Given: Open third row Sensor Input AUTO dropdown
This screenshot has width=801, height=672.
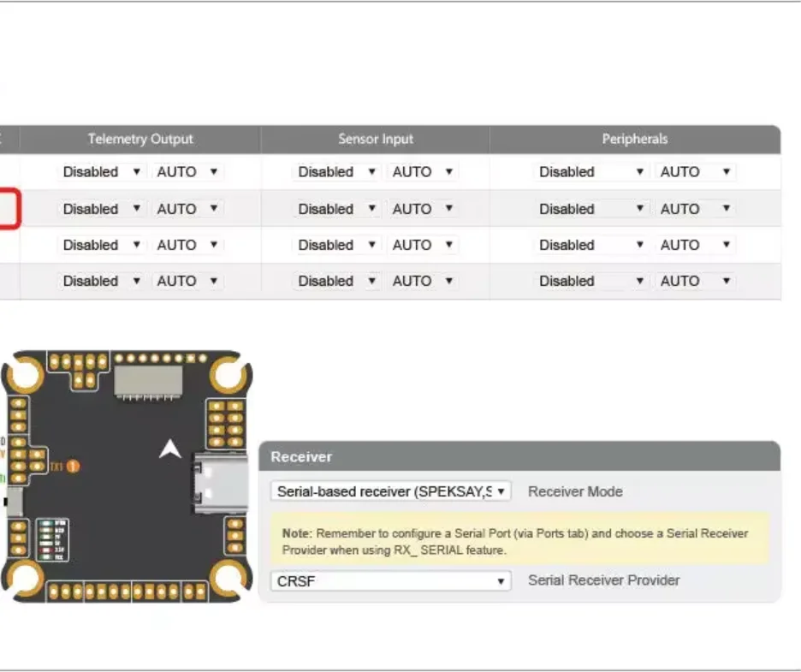Looking at the screenshot, I should pyautogui.click(x=423, y=245).
